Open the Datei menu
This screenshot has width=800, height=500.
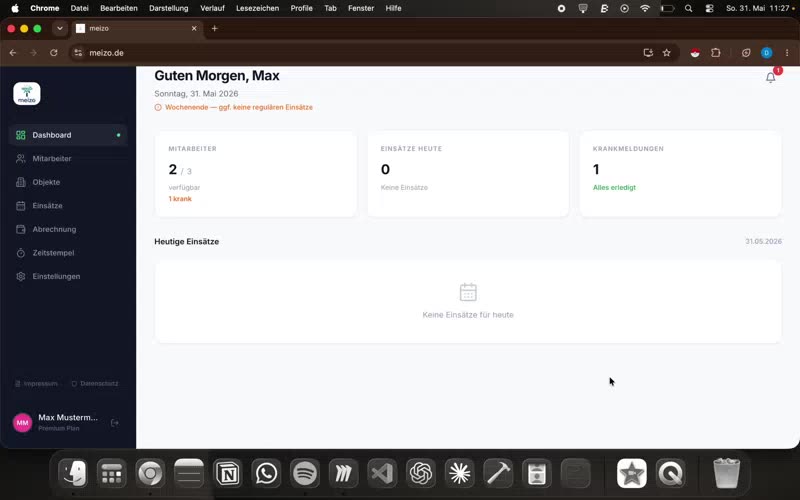[x=79, y=8]
